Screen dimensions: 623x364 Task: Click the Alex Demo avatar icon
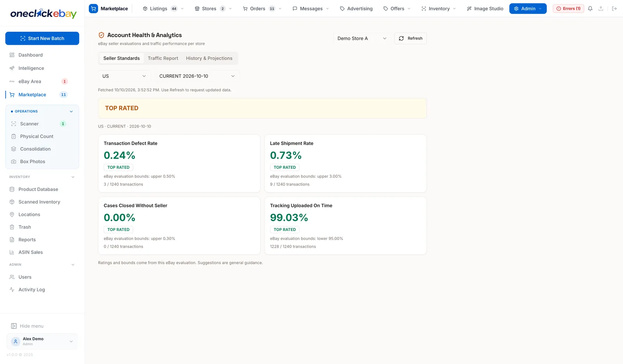16,341
